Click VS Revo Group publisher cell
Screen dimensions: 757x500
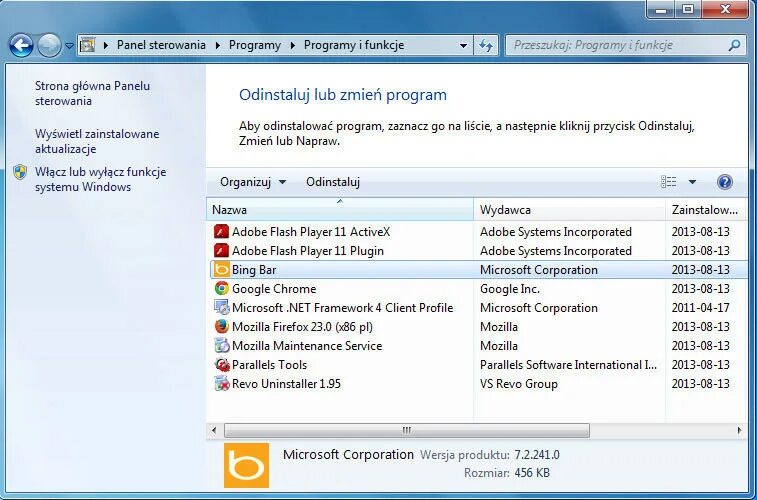[x=519, y=384]
